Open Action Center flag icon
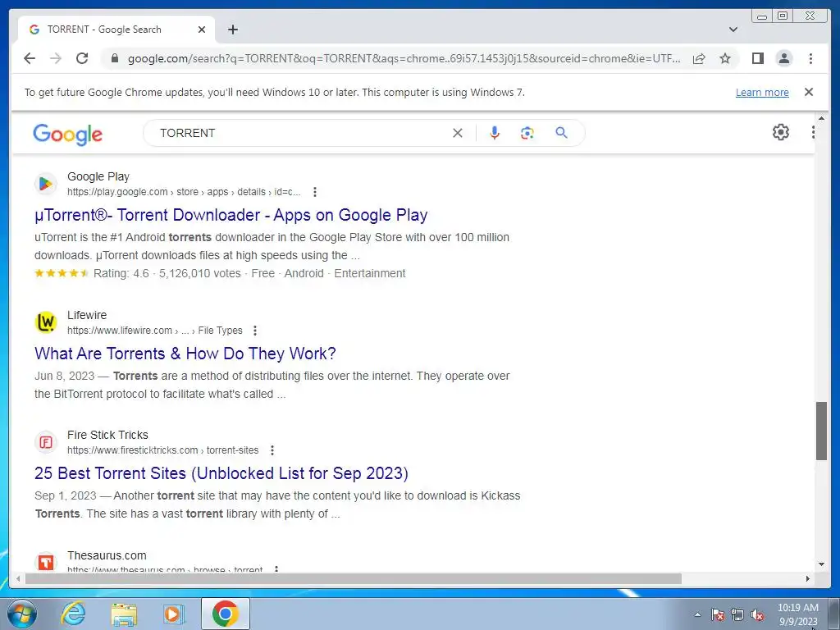 718,614
